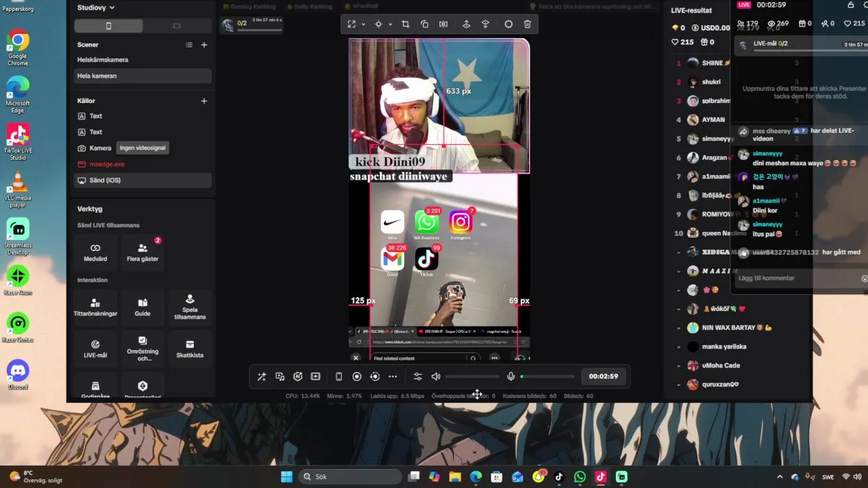
Task: Open more options with three dots in bottom bar
Action: click(x=393, y=376)
